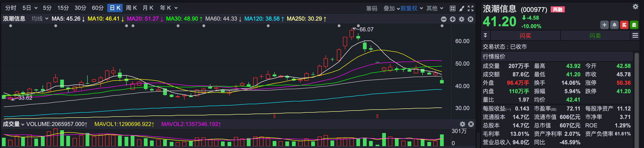The image size is (644, 148).
Task: Enter fullscreen chart mode
Action: pyautogui.click(x=471, y=8)
